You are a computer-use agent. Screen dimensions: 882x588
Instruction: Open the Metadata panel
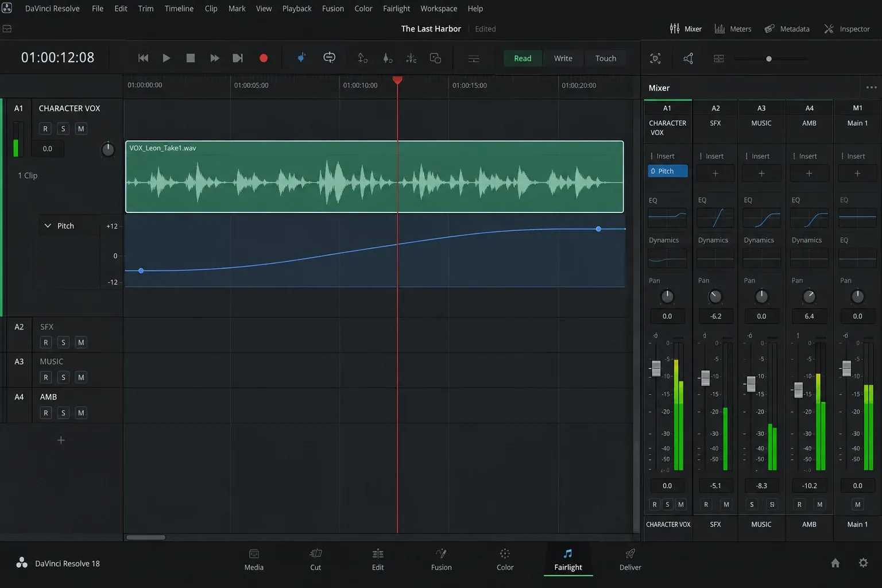pos(787,29)
